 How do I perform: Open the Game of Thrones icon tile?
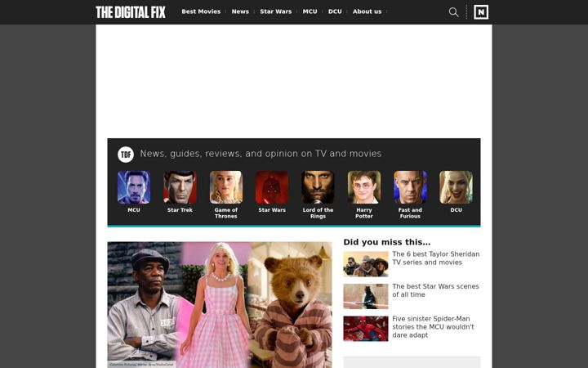point(226,187)
